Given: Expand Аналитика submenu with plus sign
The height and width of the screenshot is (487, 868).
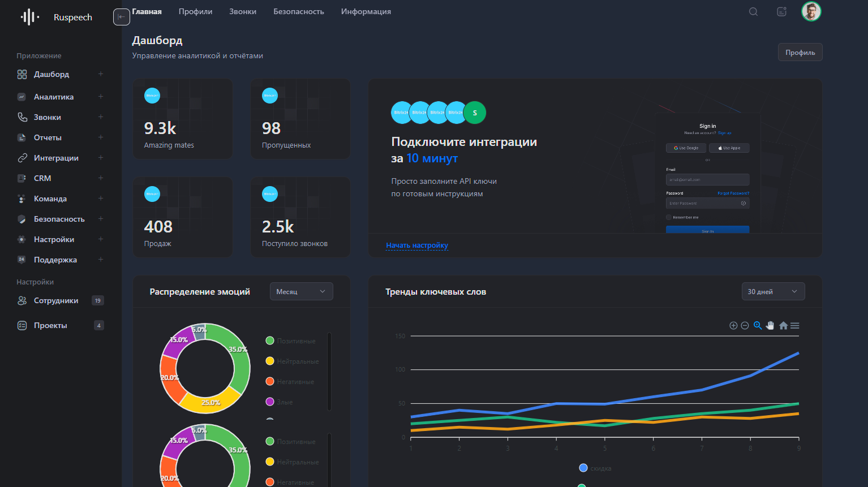Looking at the screenshot, I should coord(101,97).
